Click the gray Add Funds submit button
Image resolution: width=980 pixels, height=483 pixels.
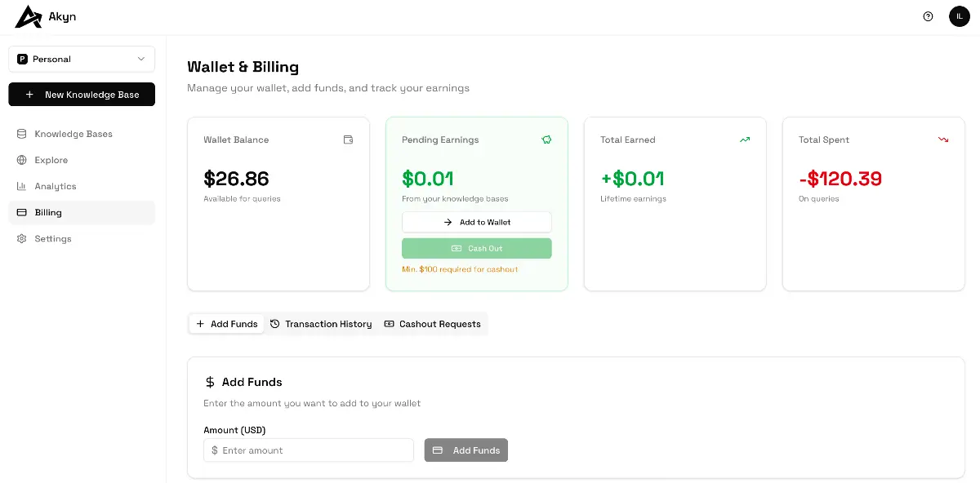point(465,450)
